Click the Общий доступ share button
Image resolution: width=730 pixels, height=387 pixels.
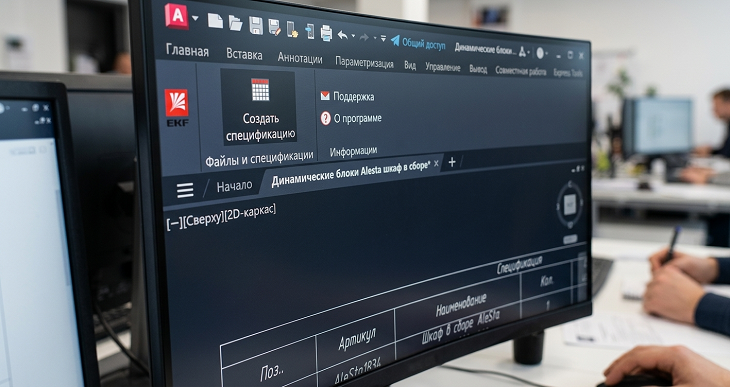[418, 43]
